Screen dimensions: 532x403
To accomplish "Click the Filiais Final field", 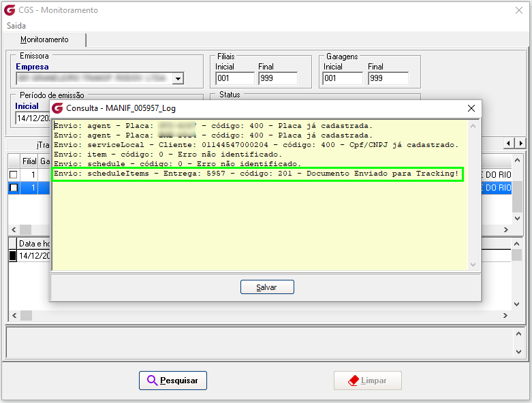I will coord(278,78).
